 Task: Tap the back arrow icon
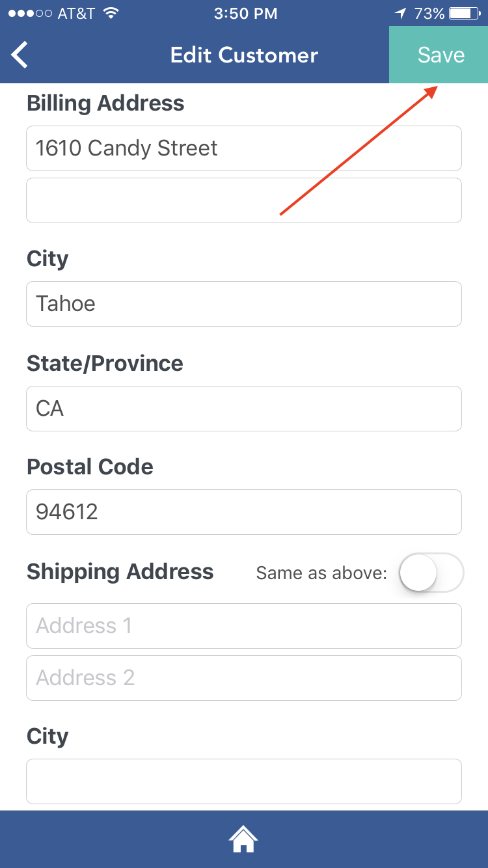20,55
